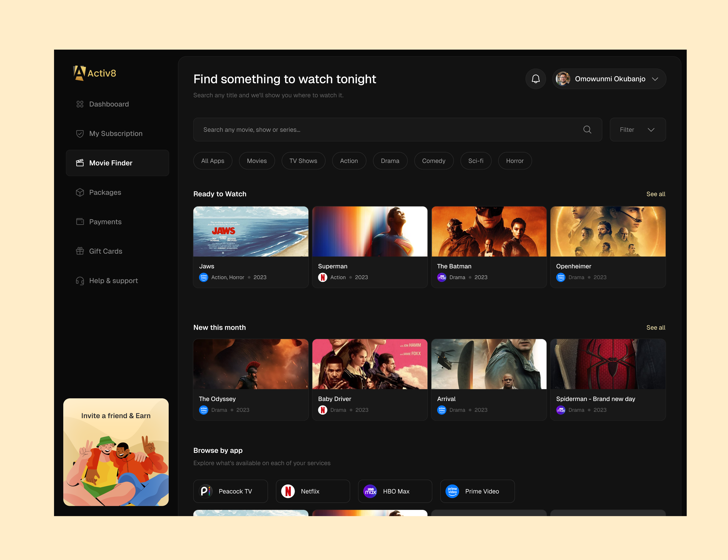This screenshot has width=728, height=560.
Task: Click the user profile avatar
Action: 563,79
